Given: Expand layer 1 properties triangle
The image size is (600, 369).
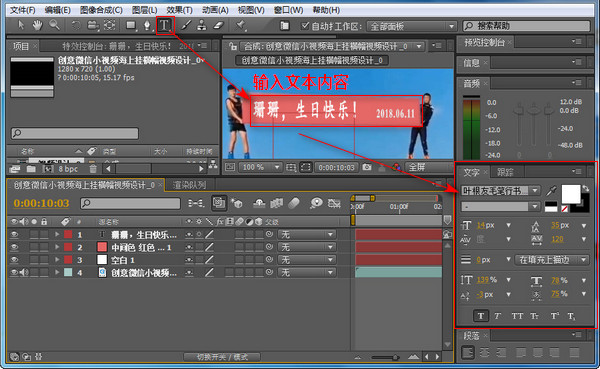Looking at the screenshot, I should (57, 234).
